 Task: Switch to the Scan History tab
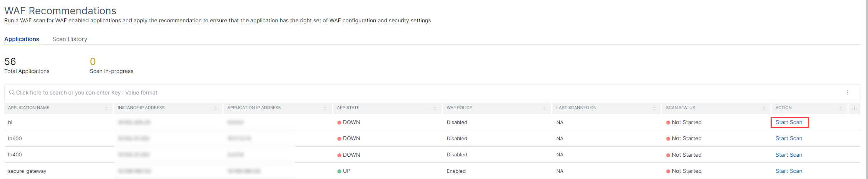click(x=70, y=39)
